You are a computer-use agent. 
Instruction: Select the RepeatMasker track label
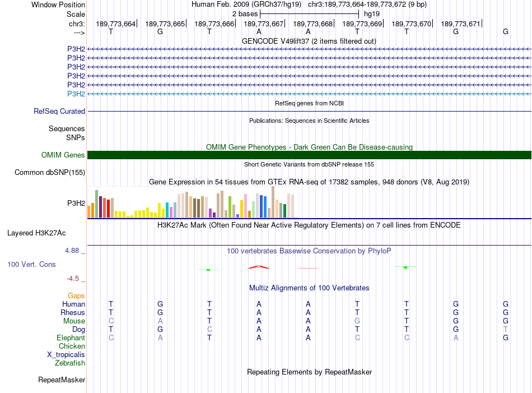pos(62,380)
